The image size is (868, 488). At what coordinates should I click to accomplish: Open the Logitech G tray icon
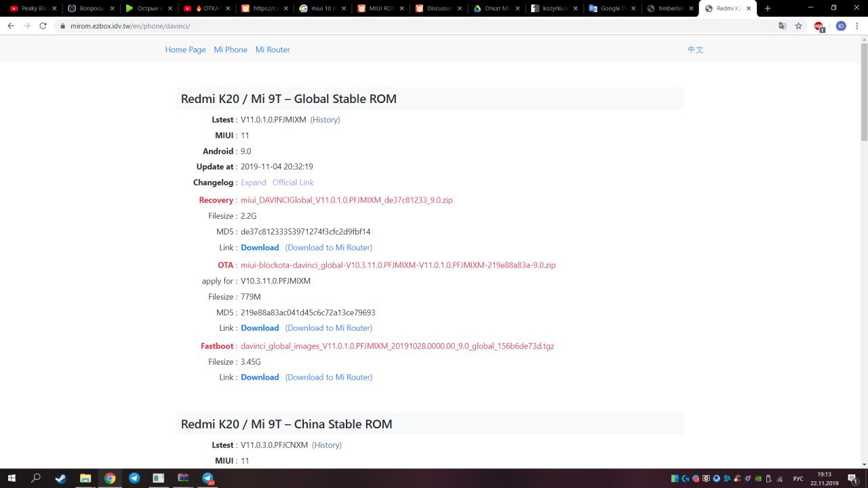[685, 479]
